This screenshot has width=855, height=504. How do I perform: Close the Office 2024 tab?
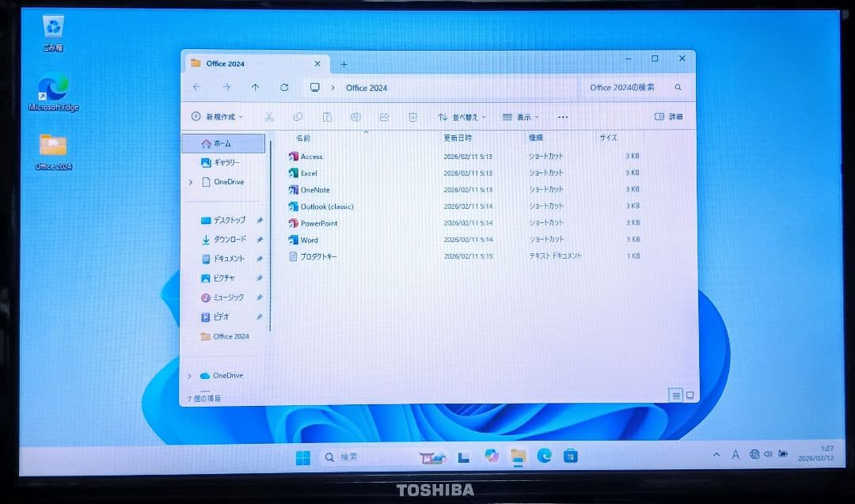(317, 64)
